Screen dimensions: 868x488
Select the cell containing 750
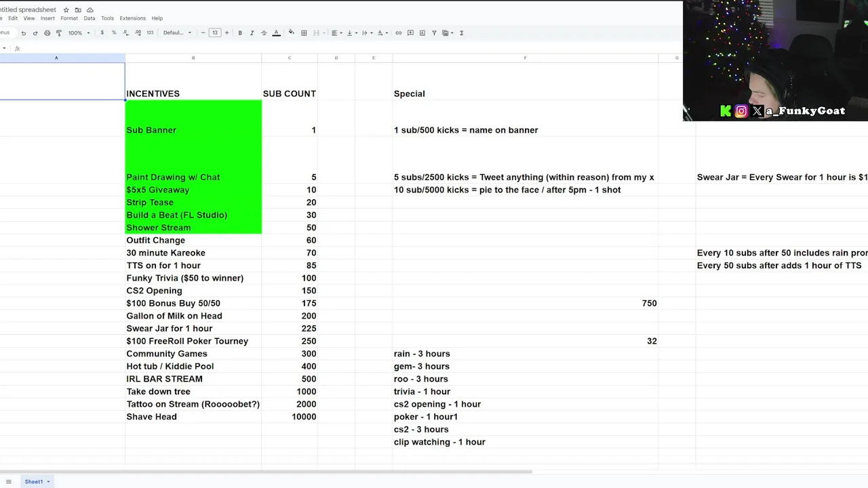tap(526, 303)
